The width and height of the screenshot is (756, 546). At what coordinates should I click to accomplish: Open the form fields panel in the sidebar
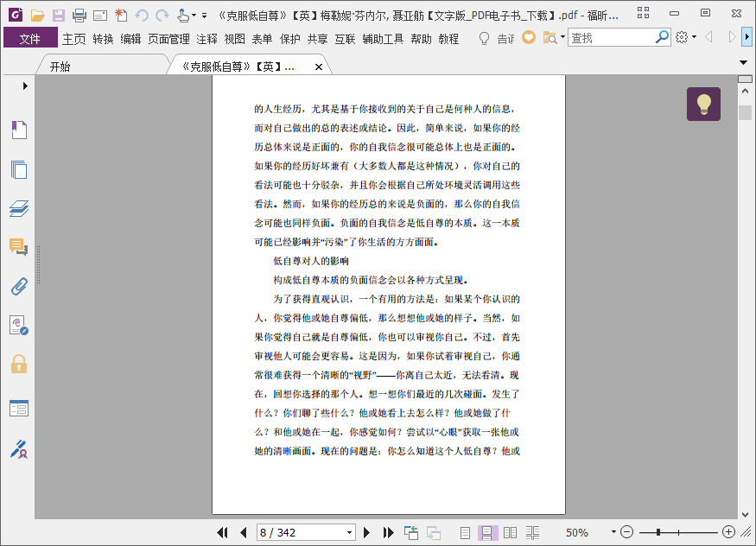coord(19,408)
